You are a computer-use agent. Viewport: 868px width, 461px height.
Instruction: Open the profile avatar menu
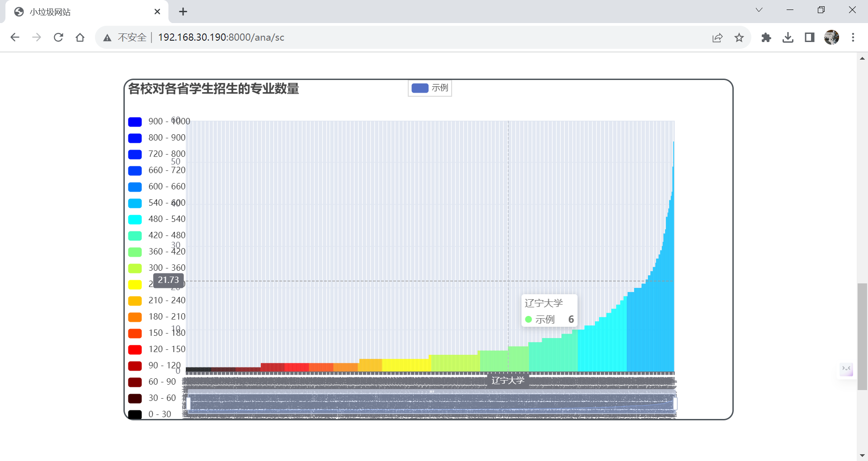(831, 38)
